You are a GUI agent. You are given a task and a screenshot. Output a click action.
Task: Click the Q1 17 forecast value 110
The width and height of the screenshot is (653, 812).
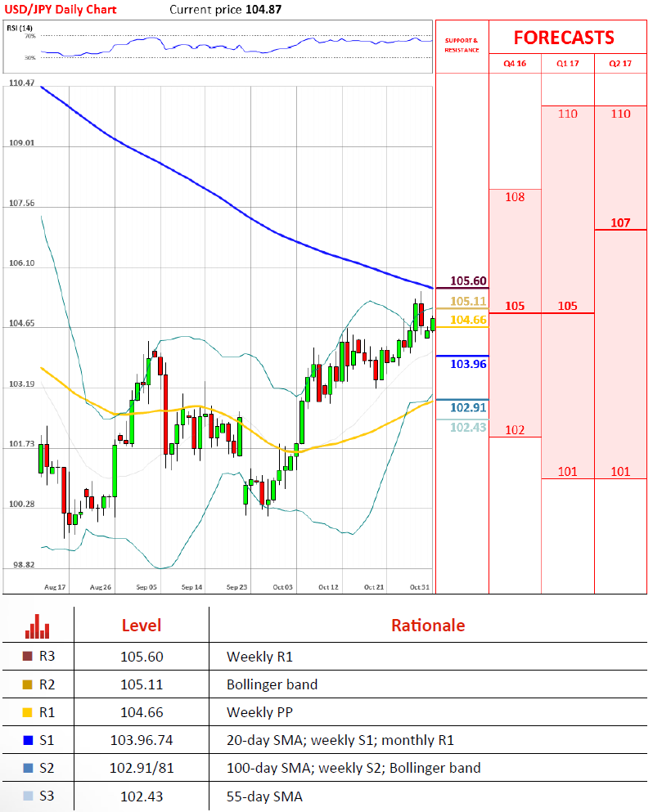[568, 114]
